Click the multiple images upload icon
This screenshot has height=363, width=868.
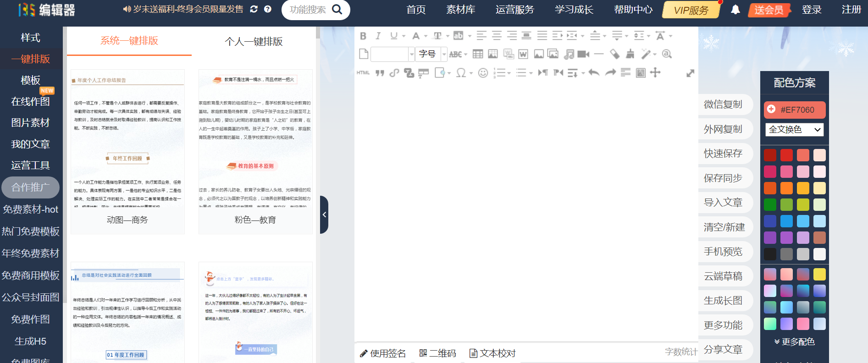553,54
